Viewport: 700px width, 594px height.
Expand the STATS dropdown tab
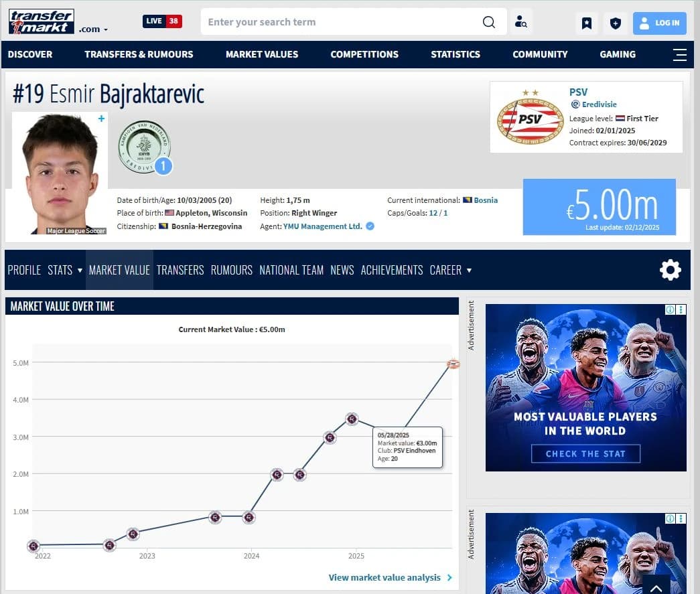point(65,270)
